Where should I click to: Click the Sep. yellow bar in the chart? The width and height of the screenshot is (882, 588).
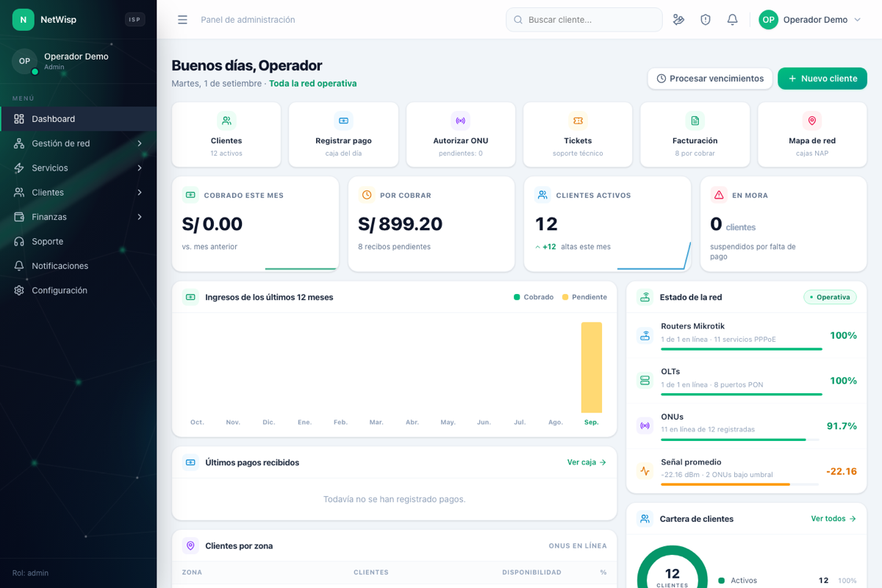coord(592,367)
